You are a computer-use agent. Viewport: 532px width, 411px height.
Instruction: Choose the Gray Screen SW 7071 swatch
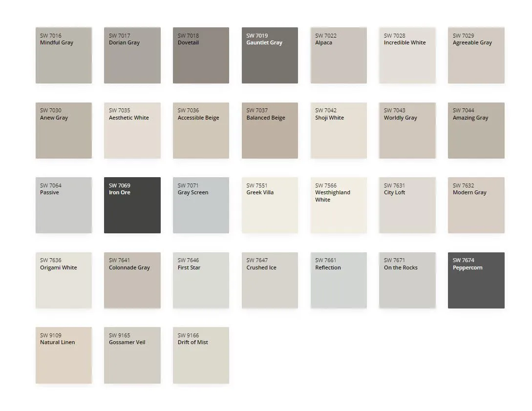tap(201, 205)
